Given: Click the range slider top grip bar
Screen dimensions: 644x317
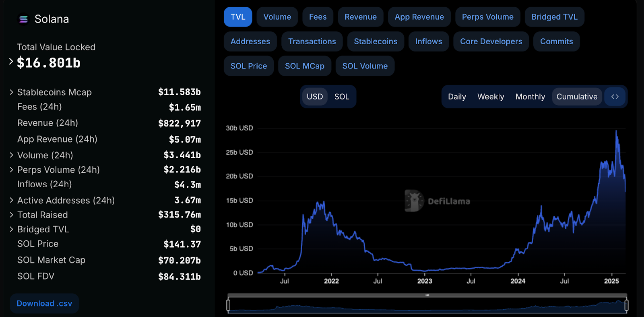Looking at the screenshot, I should [x=427, y=295].
